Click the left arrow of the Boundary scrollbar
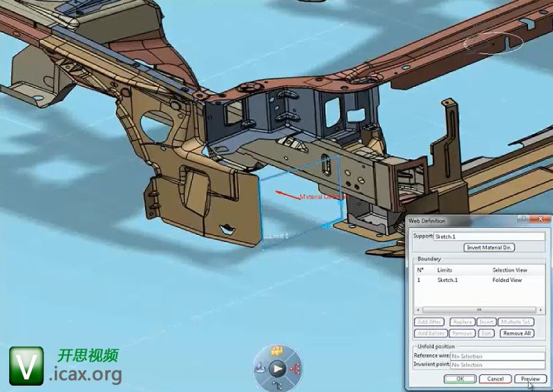The height and width of the screenshot is (392, 553). (x=418, y=310)
